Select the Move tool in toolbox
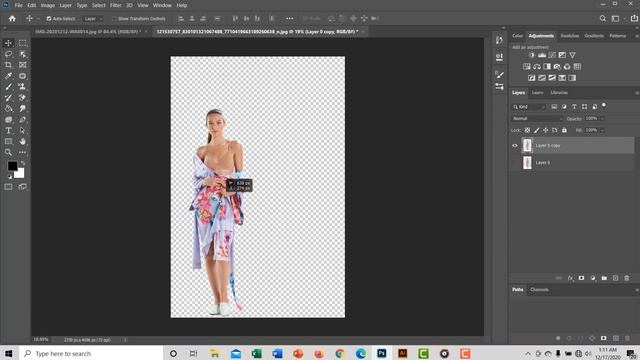Viewport: 640px width, 360px height. (x=8, y=43)
